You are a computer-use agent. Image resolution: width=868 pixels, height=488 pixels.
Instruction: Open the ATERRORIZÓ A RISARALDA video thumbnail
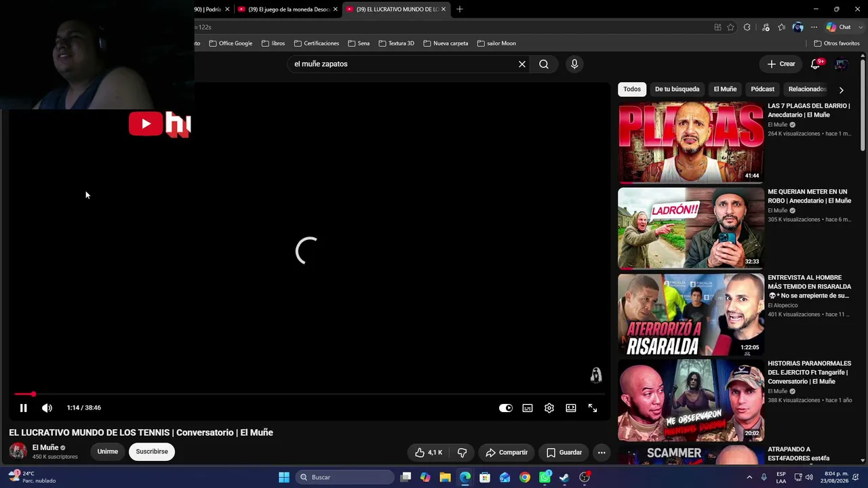pos(690,314)
